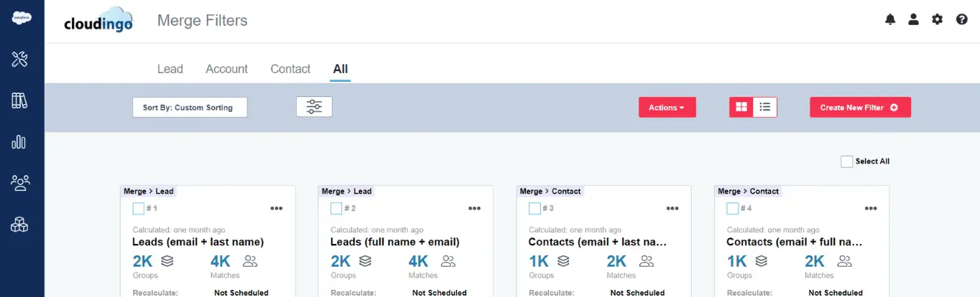
Task: Click the Cloudingo logo
Action: 98,22
